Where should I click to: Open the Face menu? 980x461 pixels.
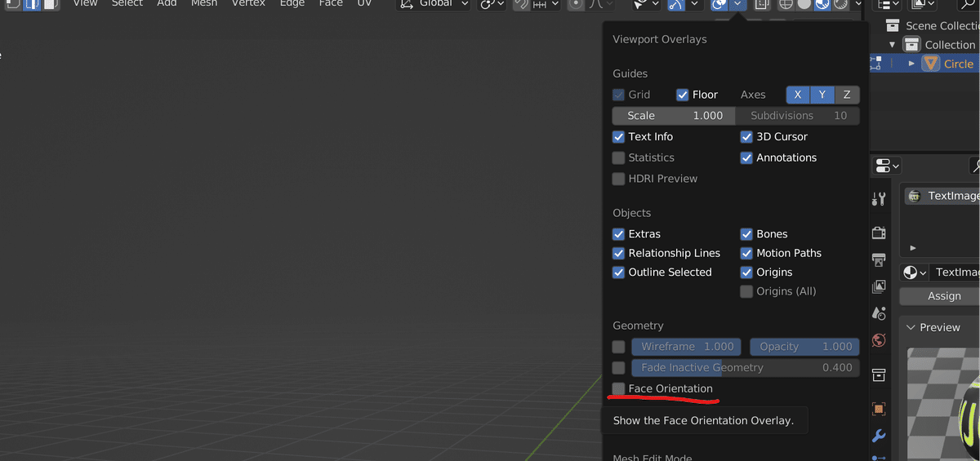pos(331,3)
